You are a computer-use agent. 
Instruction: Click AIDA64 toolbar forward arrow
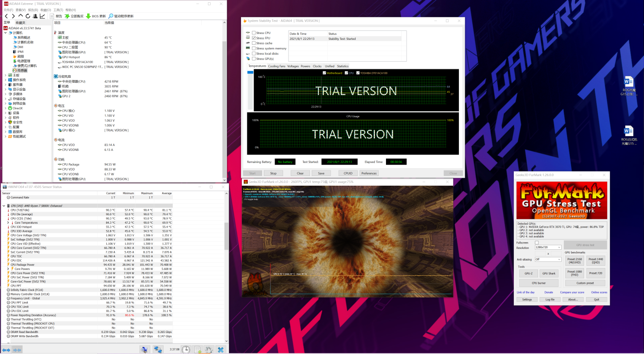click(13, 16)
